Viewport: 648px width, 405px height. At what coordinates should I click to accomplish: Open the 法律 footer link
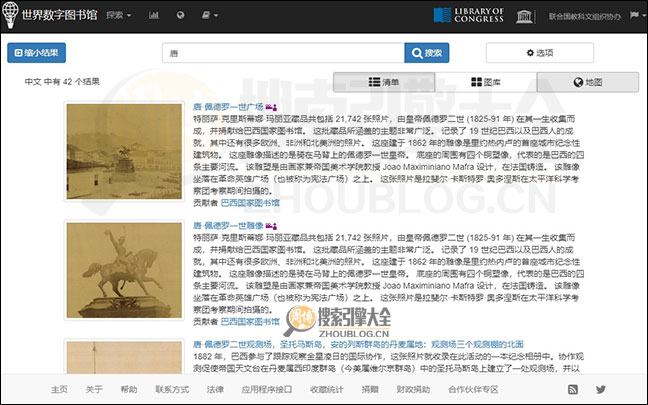(215, 389)
